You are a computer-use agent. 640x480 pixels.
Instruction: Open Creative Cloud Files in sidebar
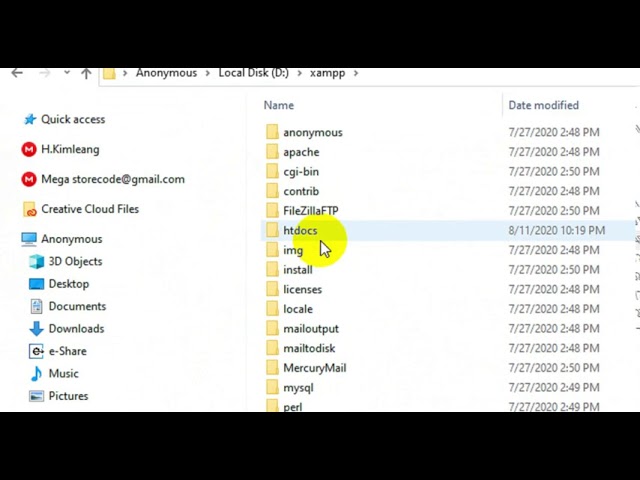pos(89,209)
